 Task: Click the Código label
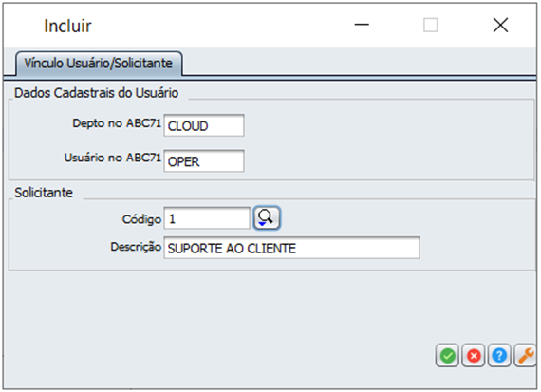(x=141, y=219)
